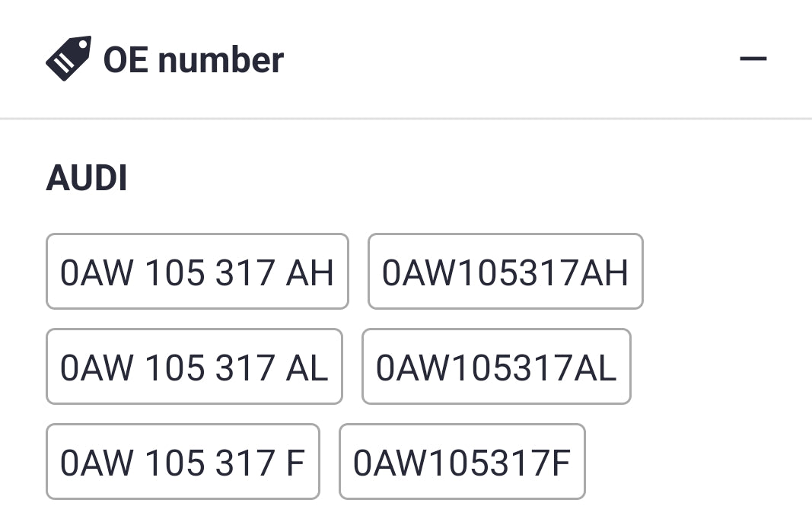The image size is (812, 522).
Task: Click the compact number ending in AH
Action: tap(505, 272)
